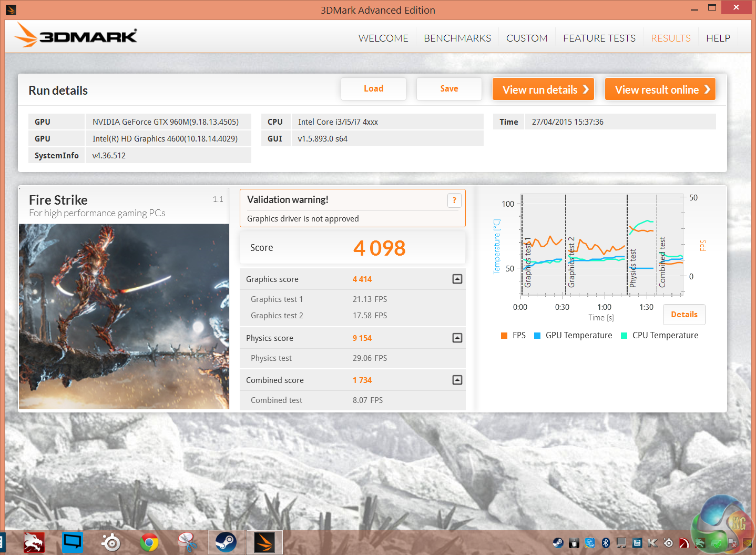
Task: Select the RESULTS tab
Action: click(671, 38)
